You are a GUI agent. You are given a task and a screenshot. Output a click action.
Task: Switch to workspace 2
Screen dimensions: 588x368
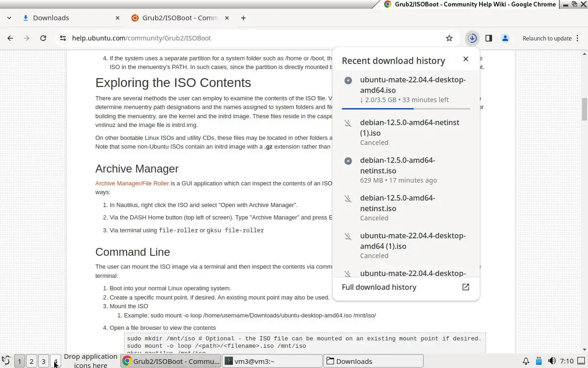pos(31,361)
